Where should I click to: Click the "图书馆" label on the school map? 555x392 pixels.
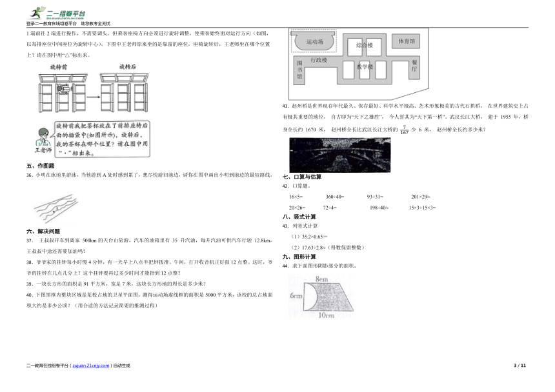[299, 70]
